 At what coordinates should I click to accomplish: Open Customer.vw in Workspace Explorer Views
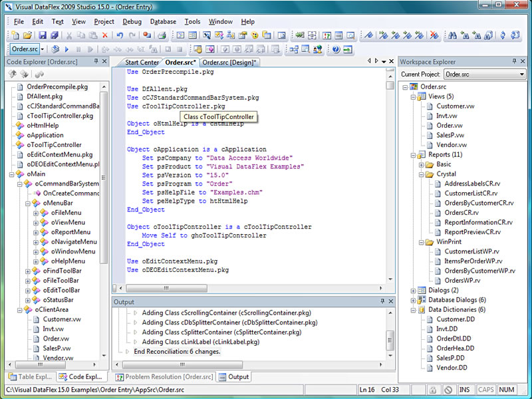pos(455,106)
